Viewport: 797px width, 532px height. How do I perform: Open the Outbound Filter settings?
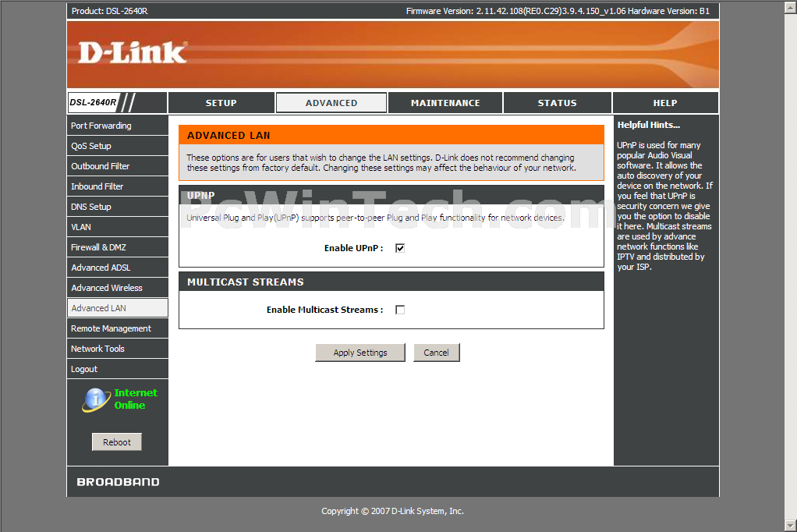click(118, 166)
